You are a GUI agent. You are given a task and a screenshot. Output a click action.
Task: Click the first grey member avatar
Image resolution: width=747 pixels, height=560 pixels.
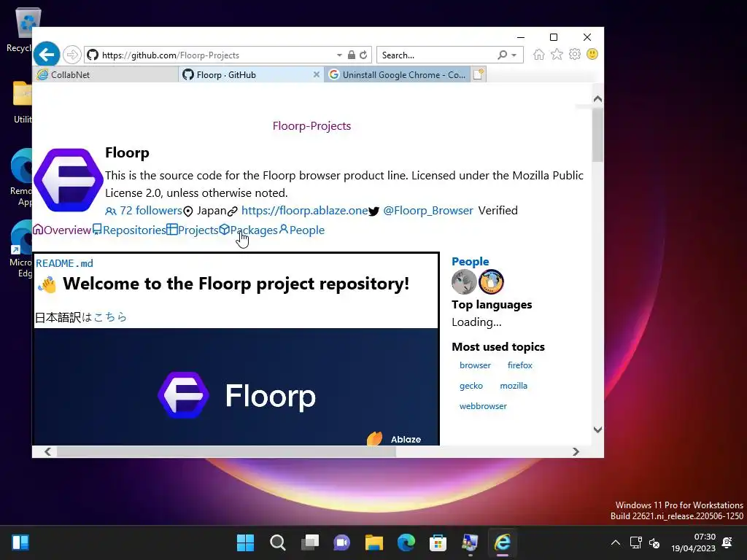[464, 281]
